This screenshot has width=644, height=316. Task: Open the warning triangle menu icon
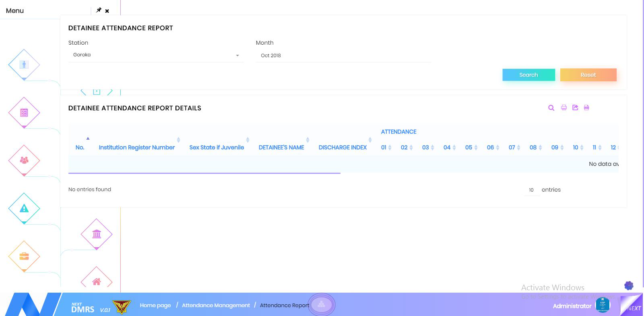coord(24,208)
